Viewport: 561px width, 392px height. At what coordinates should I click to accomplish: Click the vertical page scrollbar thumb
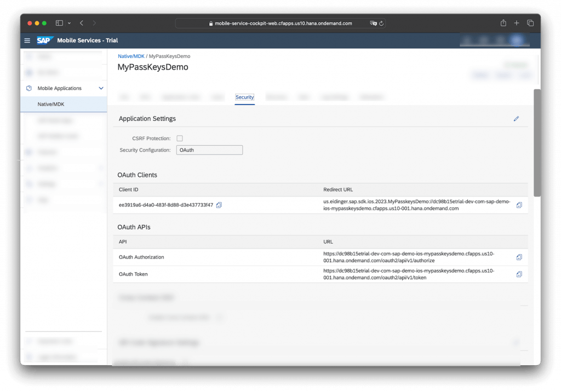pos(537,143)
